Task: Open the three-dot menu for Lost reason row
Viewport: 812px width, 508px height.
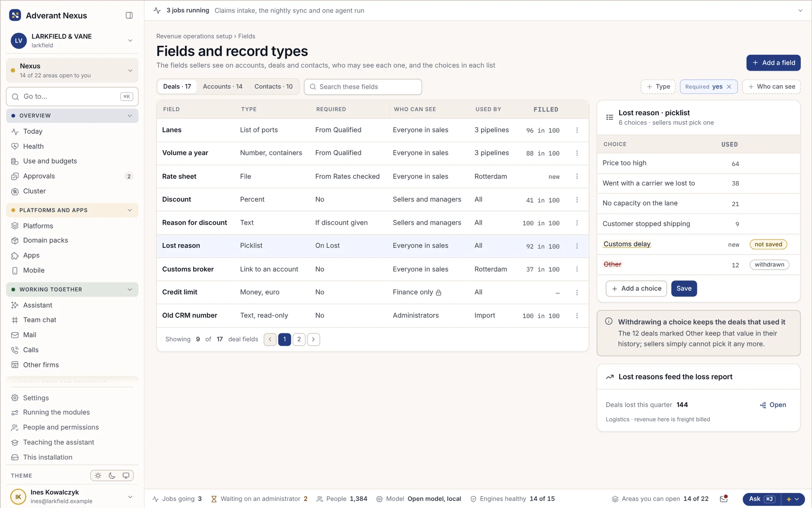Action: pos(577,246)
